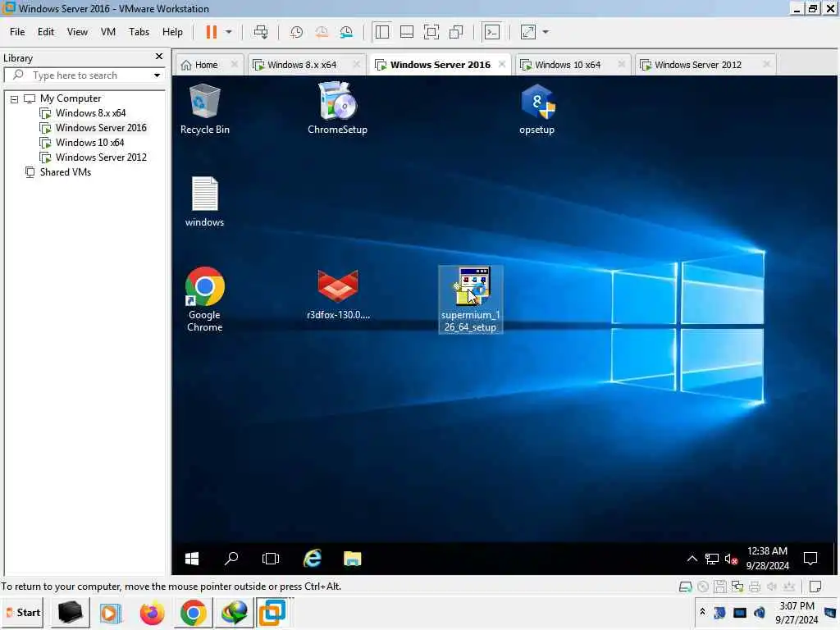Screen dimensions: 840x630
Task: Switch to the Windows Server 2012 tab
Action: [698, 65]
